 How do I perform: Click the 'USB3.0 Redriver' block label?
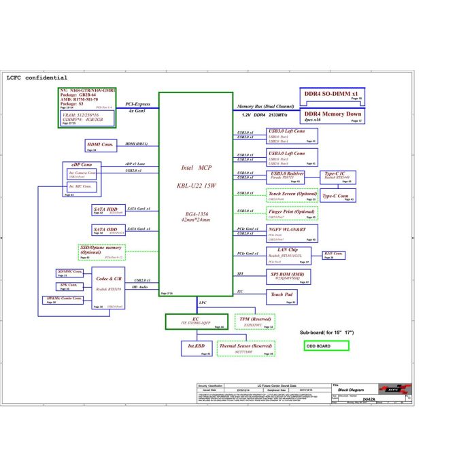pyautogui.click(x=287, y=173)
